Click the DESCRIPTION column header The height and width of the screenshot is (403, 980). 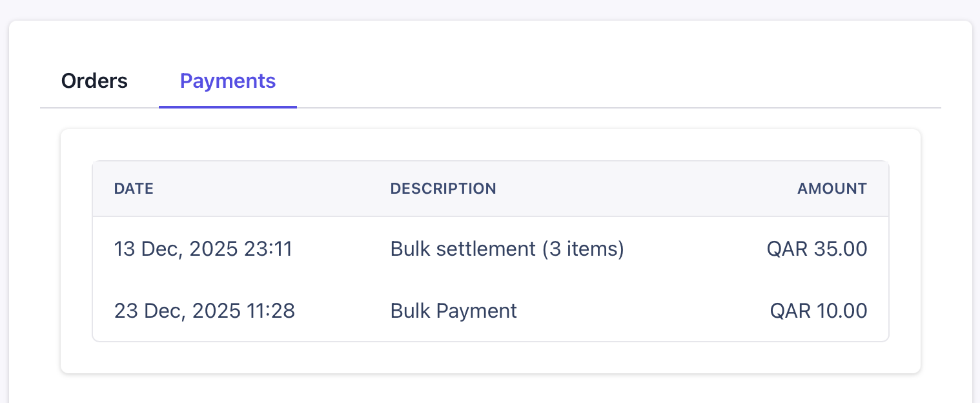[443, 189]
